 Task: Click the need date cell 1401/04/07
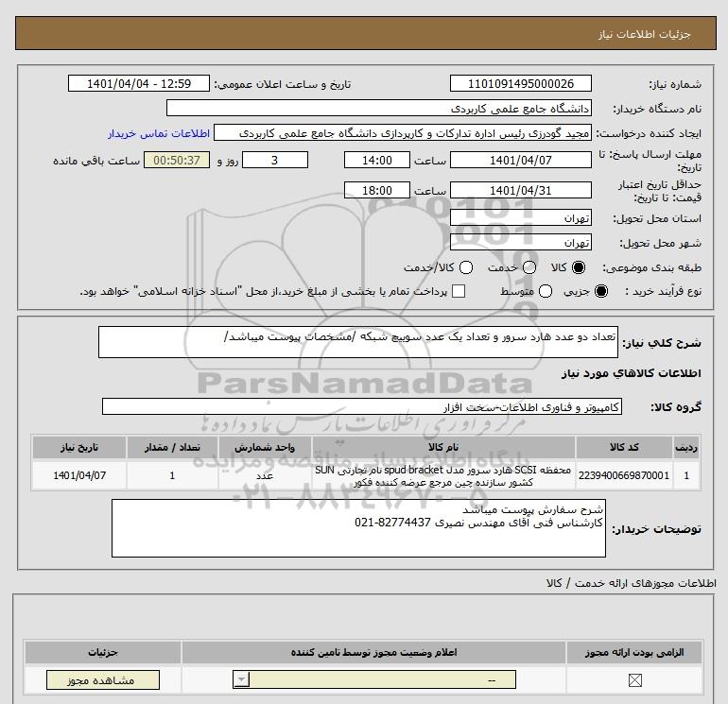(x=79, y=475)
